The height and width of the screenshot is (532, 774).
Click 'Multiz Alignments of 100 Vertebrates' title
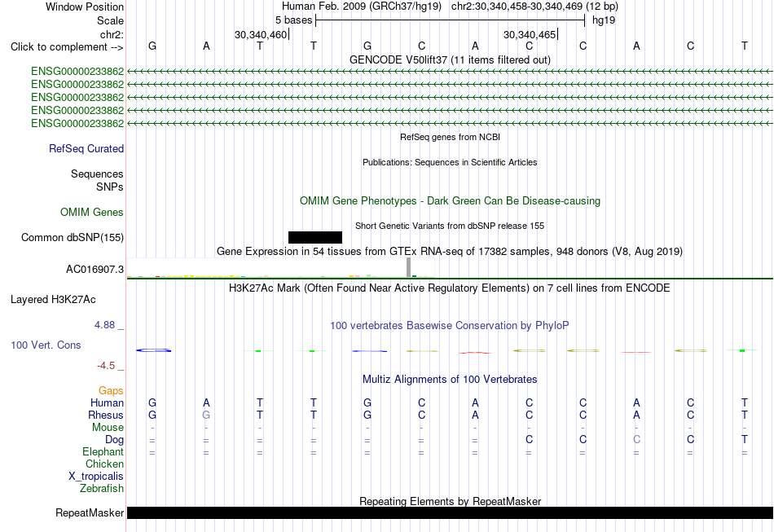click(x=450, y=379)
